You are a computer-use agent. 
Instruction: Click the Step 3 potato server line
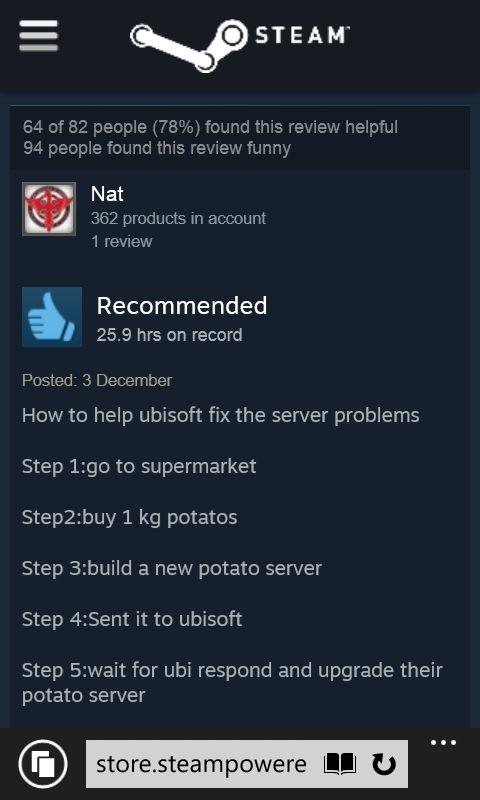coord(171,569)
